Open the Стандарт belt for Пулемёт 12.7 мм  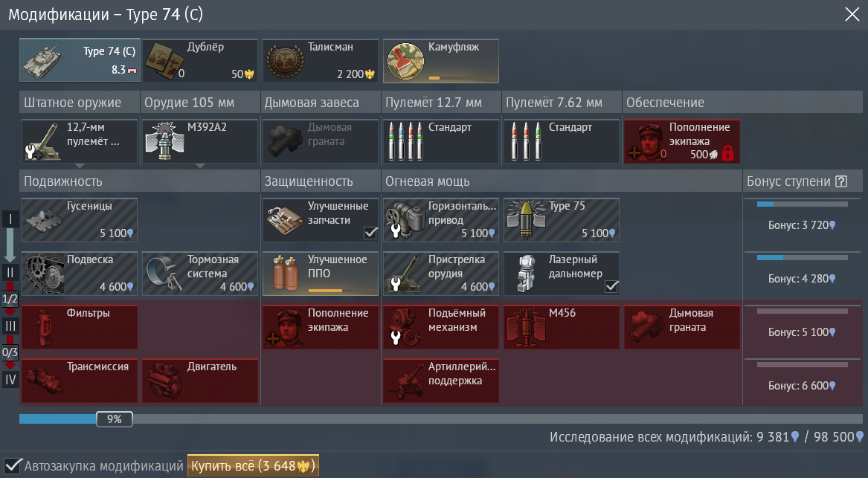440,142
